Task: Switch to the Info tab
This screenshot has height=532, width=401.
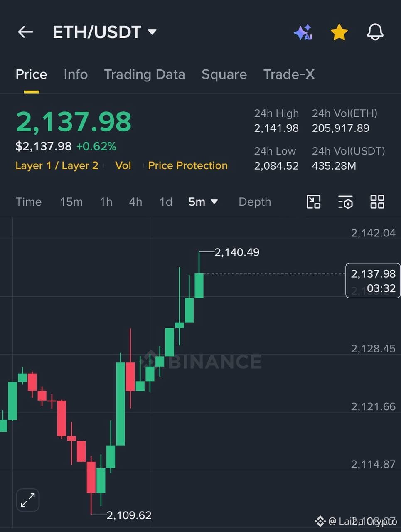Action: (x=76, y=74)
